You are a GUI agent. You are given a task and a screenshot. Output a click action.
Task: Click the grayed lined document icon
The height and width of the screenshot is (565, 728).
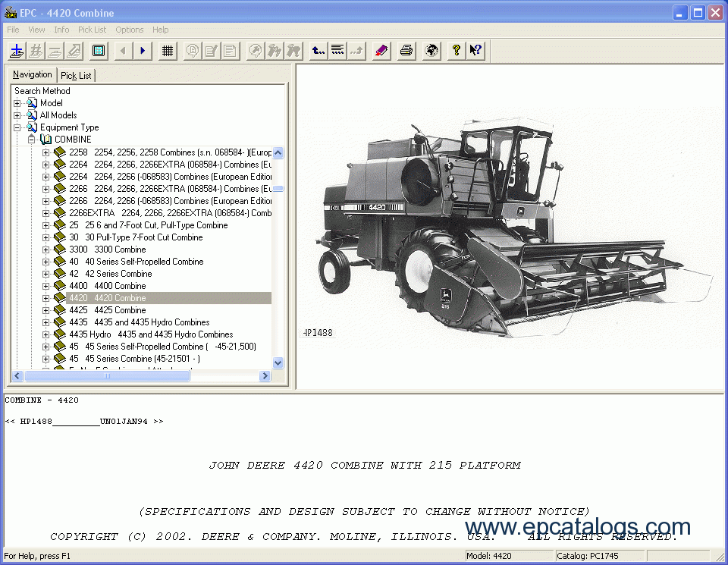230,51
